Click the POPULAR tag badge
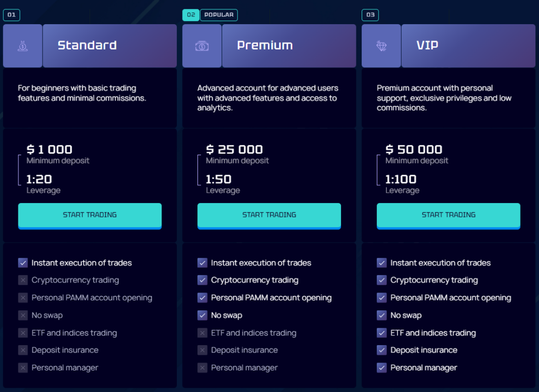Image resolution: width=539 pixels, height=392 pixels. tap(219, 15)
